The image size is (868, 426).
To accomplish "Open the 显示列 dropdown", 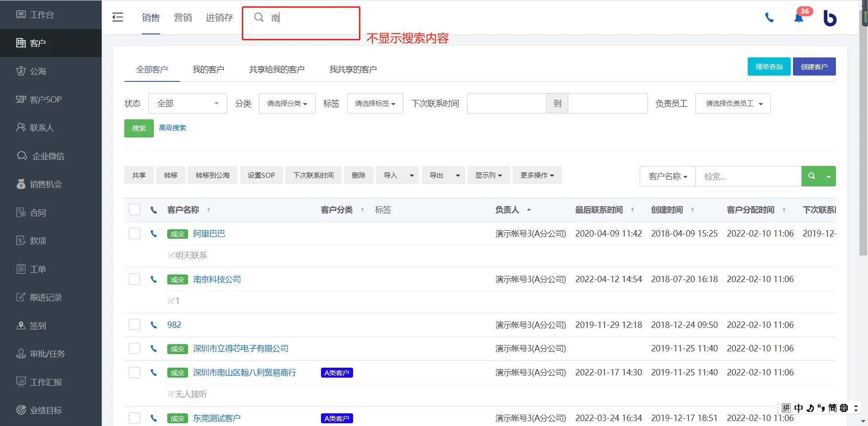I will (489, 175).
